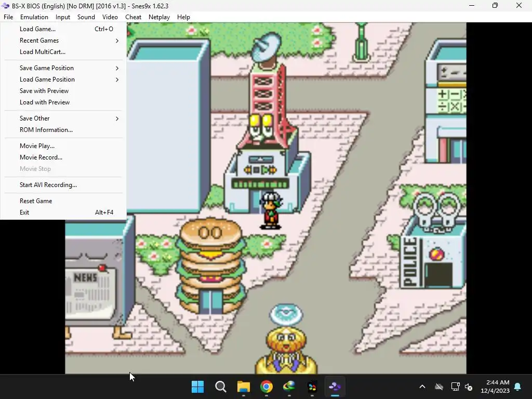Select Movie Record... option

[63, 157]
